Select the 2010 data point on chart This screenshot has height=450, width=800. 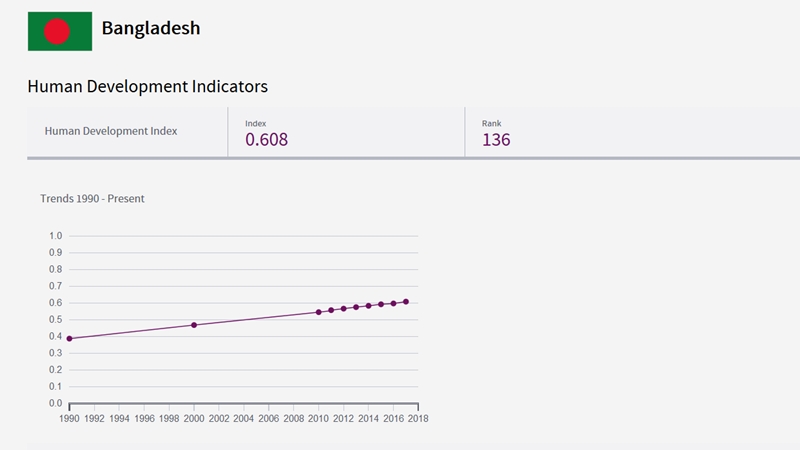pyautogui.click(x=319, y=312)
